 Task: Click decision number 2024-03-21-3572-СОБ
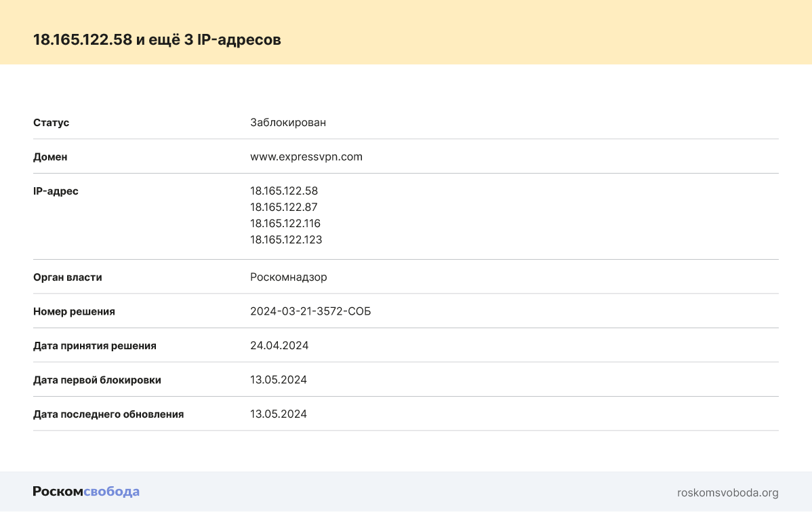(310, 311)
